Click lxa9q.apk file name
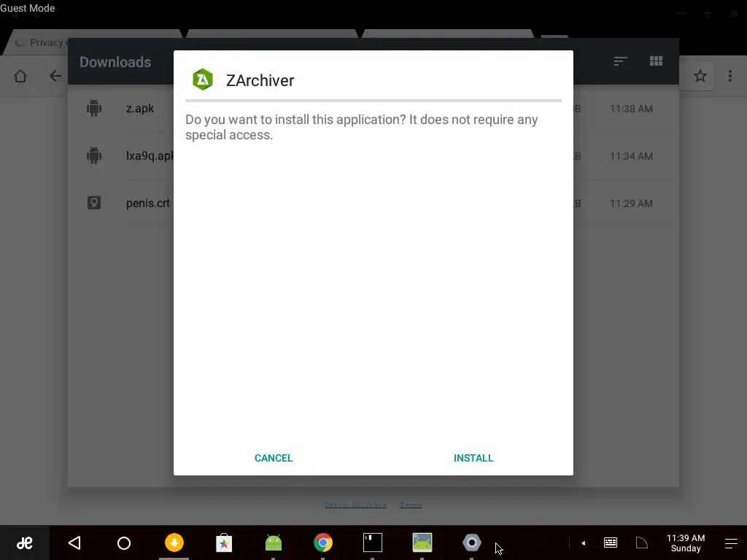This screenshot has height=560, width=747. coord(150,156)
